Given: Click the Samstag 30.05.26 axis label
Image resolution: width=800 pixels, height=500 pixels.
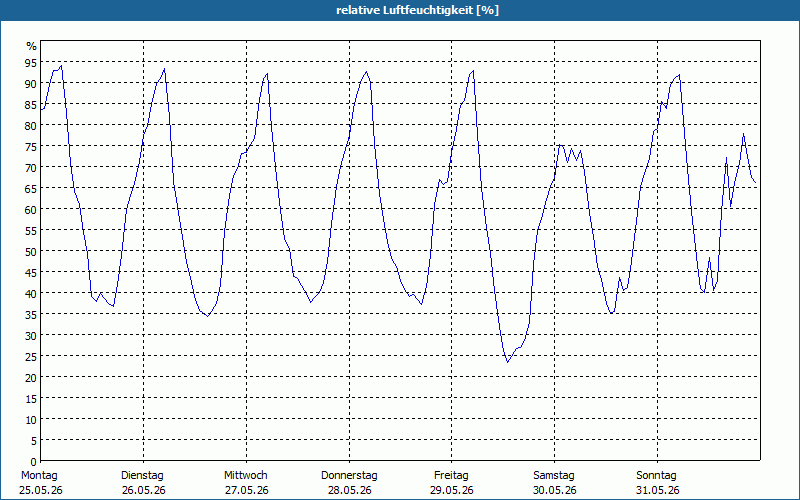Looking at the screenshot, I should (554, 483).
